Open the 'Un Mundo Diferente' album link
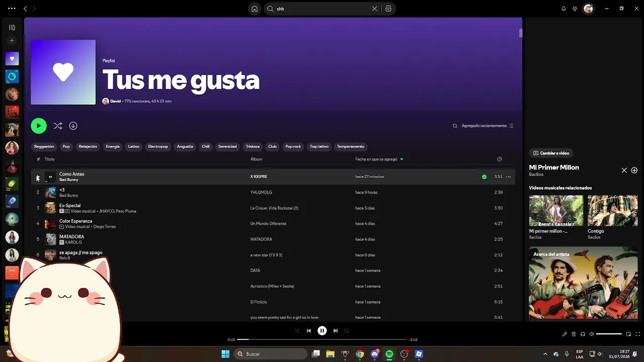Image resolution: width=644 pixels, height=362 pixels. pos(268,224)
